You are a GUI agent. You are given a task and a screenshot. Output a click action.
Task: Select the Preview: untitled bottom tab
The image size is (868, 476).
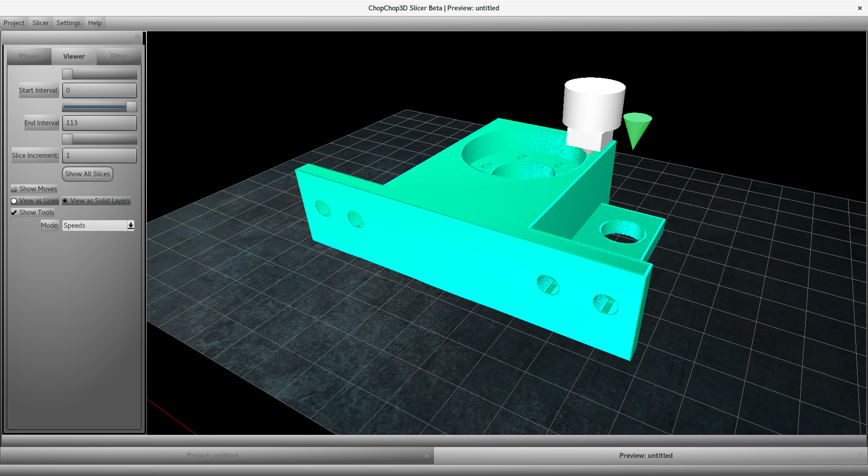(x=646, y=456)
